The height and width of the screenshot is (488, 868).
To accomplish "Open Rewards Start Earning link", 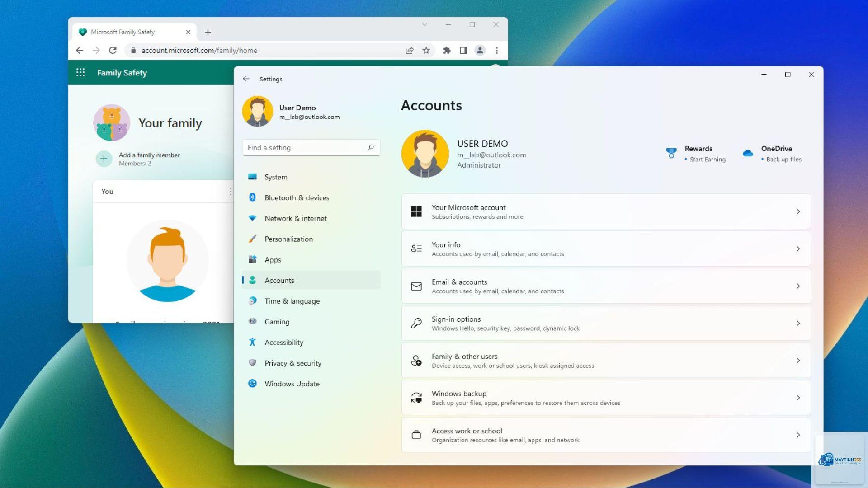I will coord(708,160).
